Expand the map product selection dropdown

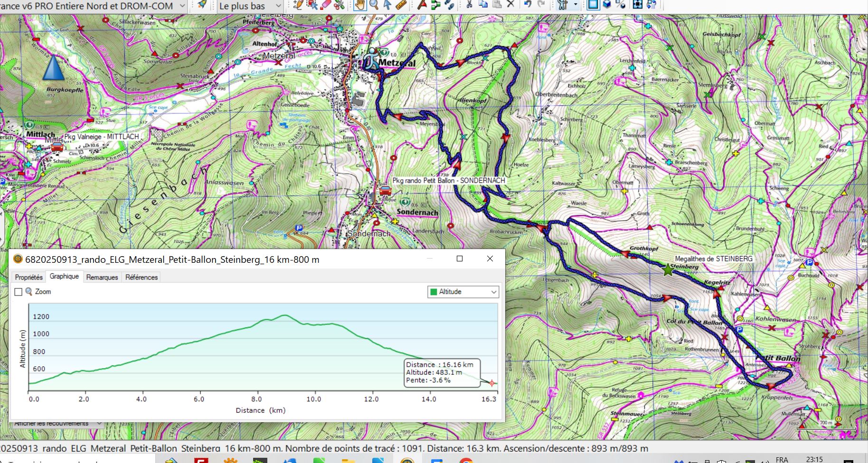[x=182, y=6]
